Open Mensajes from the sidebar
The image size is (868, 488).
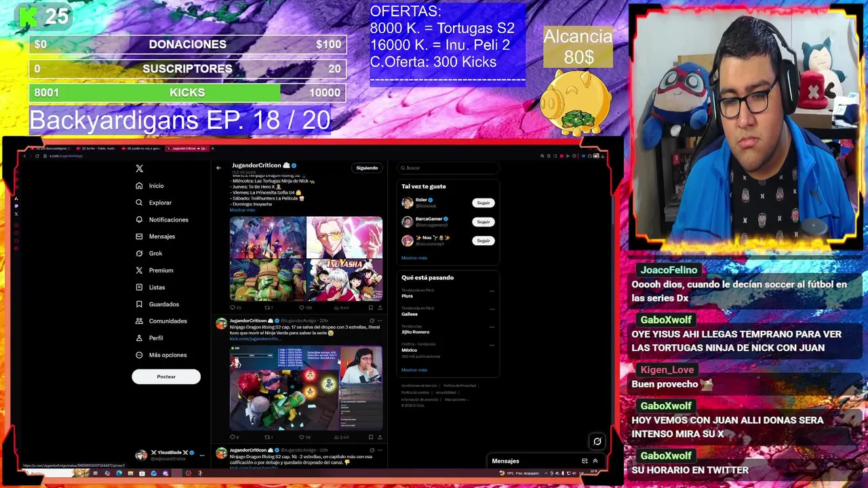(155, 237)
